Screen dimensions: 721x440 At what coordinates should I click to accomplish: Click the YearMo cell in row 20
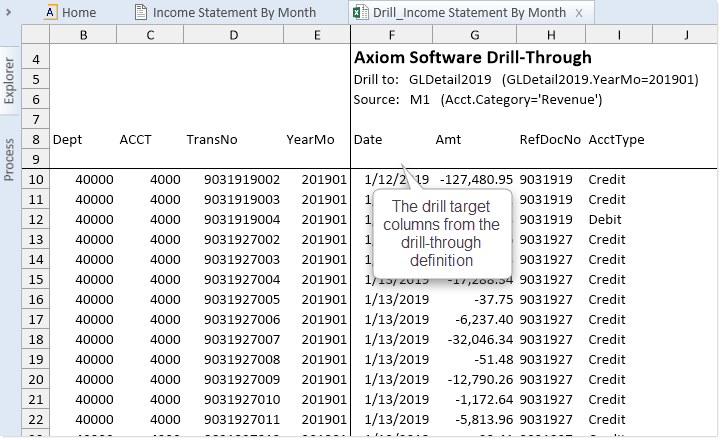324,380
